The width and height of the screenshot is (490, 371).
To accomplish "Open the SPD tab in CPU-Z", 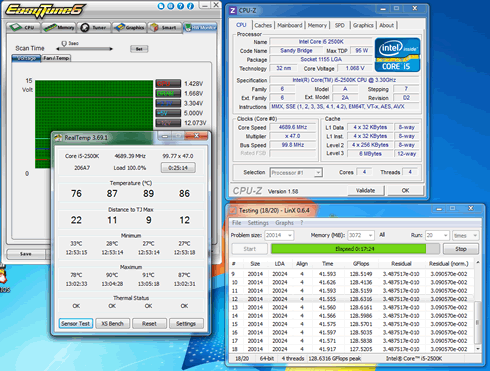I will (340, 25).
